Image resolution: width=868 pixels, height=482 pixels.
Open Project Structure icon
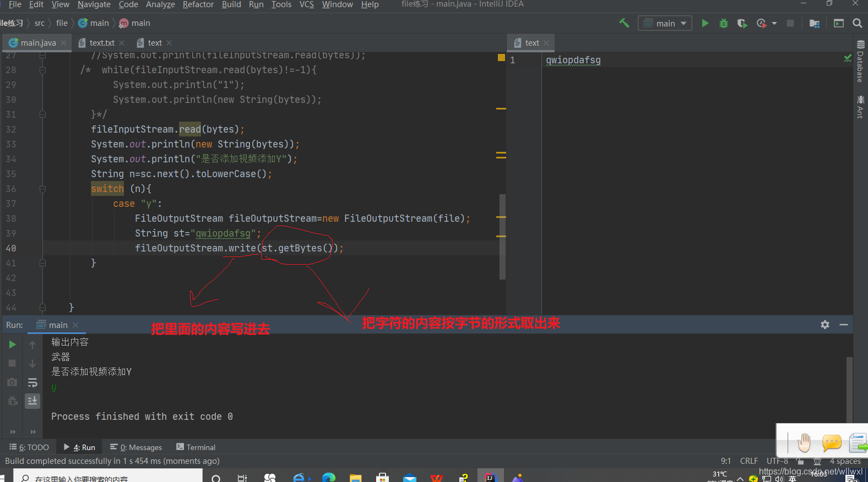coord(815,23)
